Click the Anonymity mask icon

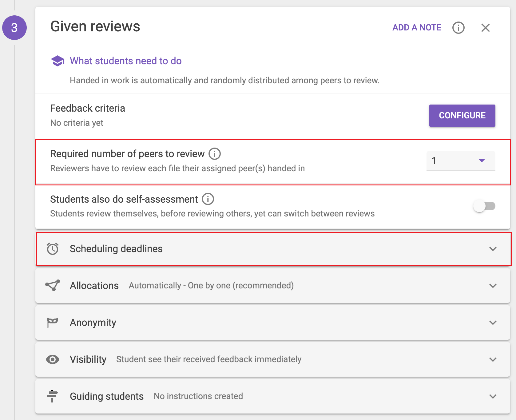point(53,323)
